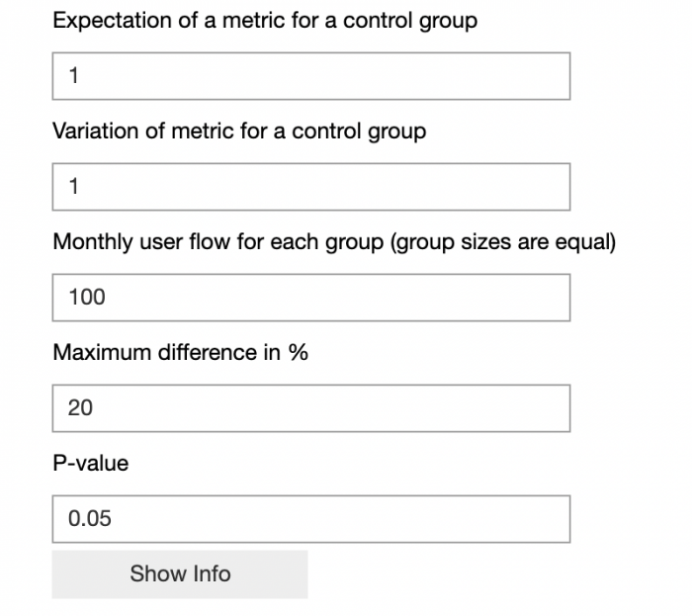
Task: Click the Maximum difference in % input field
Action: (310, 408)
